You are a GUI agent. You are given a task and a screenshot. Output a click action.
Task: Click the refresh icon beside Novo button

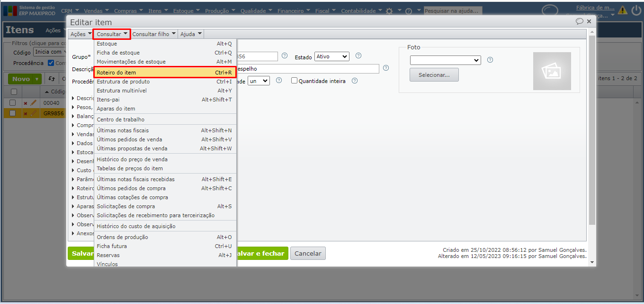coord(52,79)
